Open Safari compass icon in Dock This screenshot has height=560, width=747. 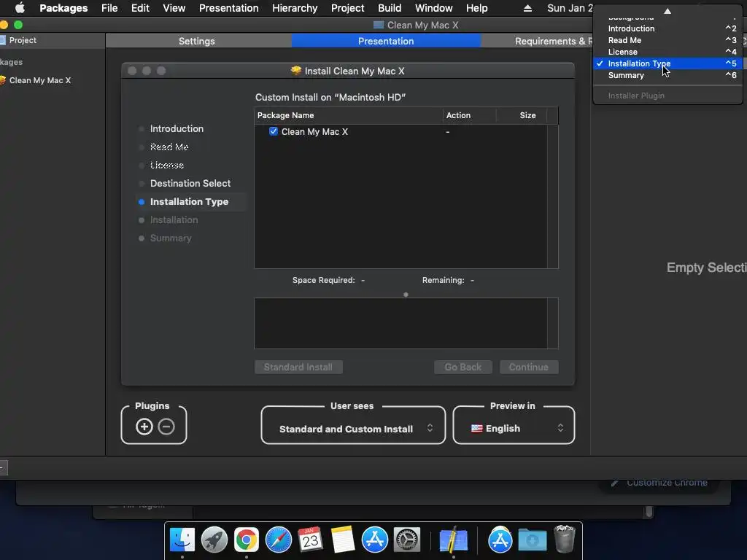(x=279, y=540)
